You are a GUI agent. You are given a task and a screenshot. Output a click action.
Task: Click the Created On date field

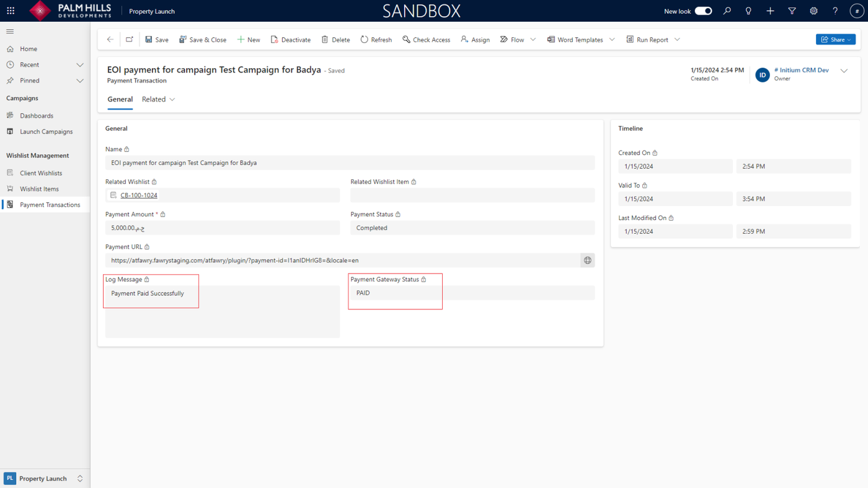pyautogui.click(x=675, y=167)
